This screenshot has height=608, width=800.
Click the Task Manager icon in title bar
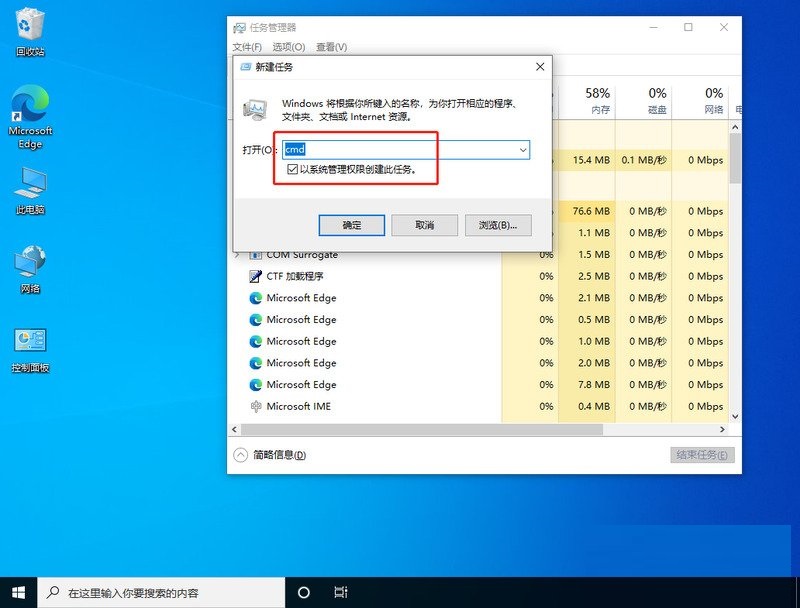point(238,27)
